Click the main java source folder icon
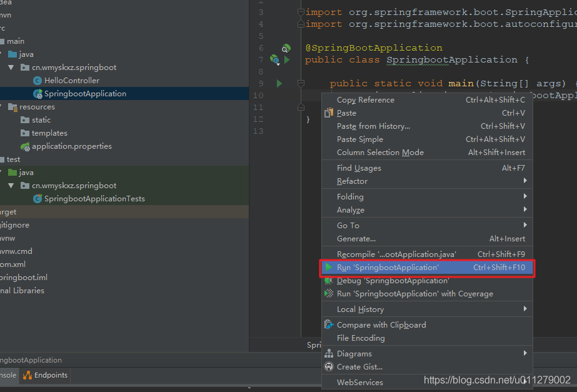577x392 pixels. 13,54
